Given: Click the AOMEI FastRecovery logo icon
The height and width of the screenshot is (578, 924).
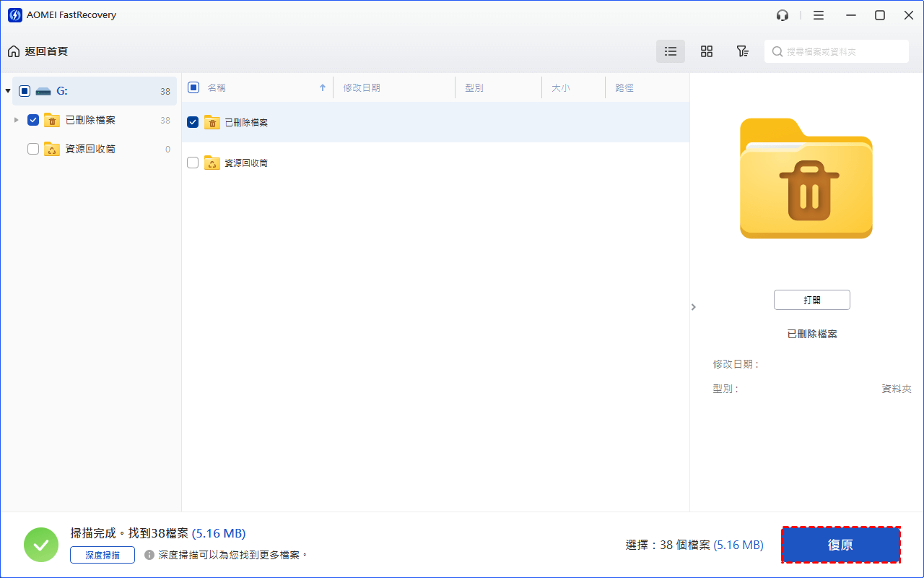Looking at the screenshot, I should (x=15, y=15).
